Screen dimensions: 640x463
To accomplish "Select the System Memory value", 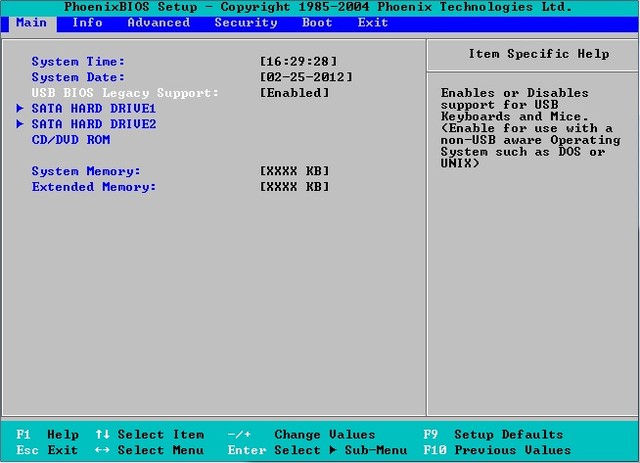I will (294, 171).
